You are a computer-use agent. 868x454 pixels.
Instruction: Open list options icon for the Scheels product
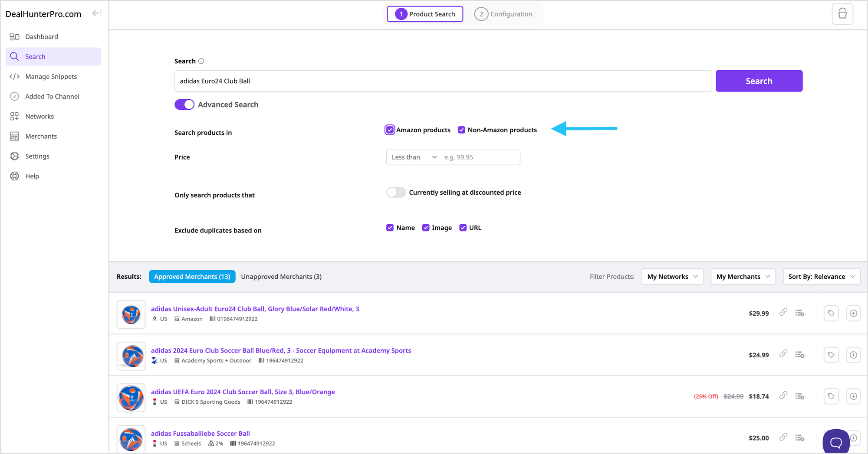799,438
